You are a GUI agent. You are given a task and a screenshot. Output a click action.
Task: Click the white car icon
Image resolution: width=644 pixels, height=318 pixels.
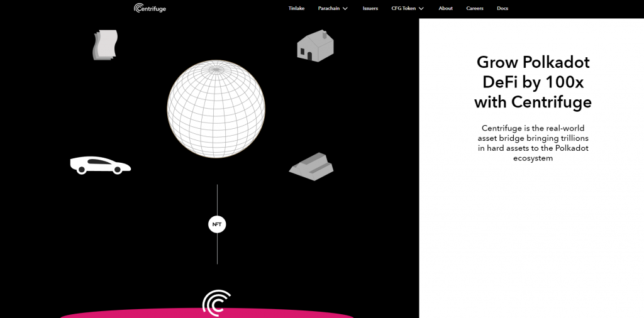pyautogui.click(x=100, y=165)
